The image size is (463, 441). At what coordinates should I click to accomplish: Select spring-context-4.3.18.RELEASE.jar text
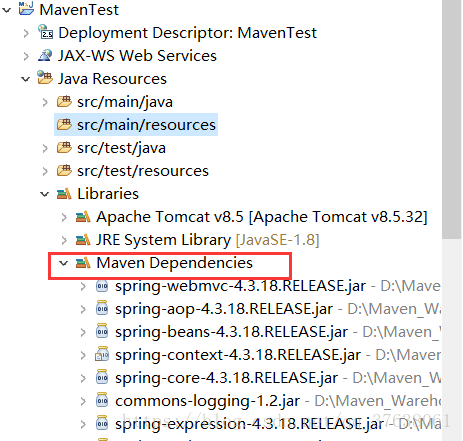tap(238, 355)
